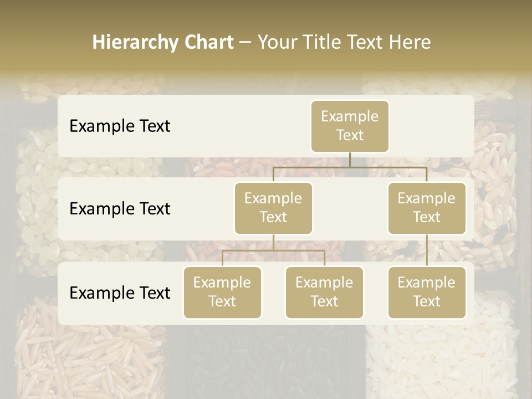Screen dimensions: 532x399
Task: Click the connector line below the root node
Action: 350,160
